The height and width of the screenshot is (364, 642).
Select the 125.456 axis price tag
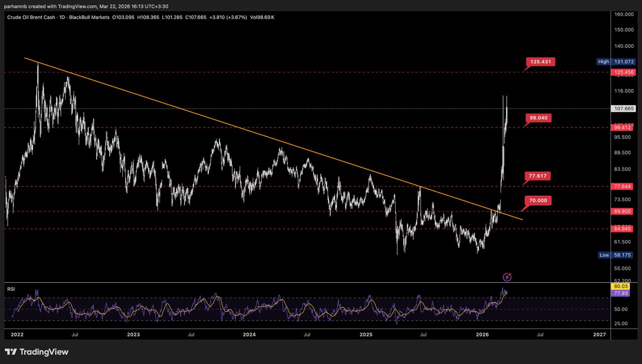point(623,72)
